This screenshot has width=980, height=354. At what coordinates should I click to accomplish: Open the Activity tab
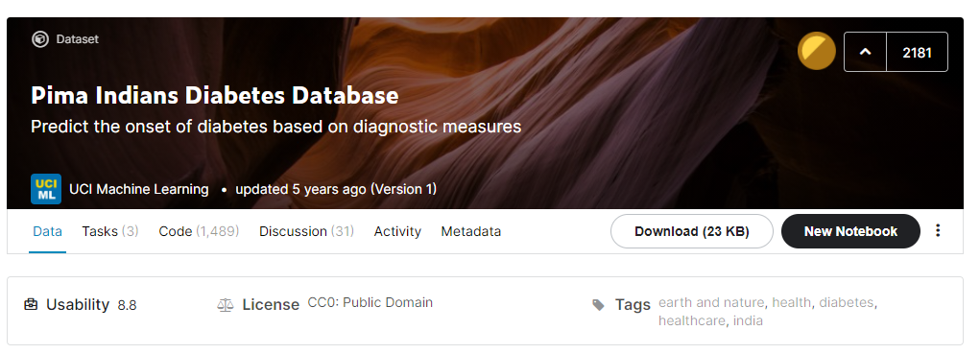(x=397, y=231)
